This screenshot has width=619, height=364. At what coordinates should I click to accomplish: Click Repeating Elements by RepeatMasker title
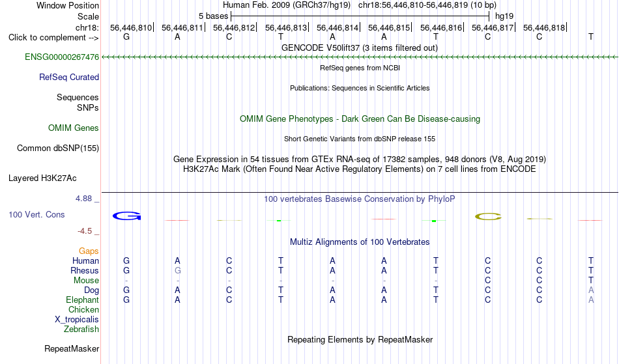pos(360,339)
